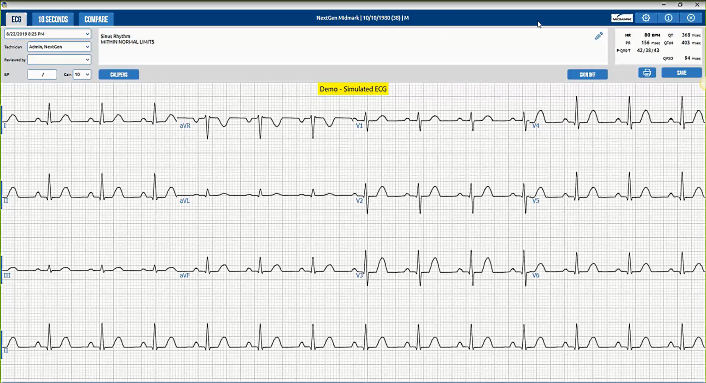
Task: Open the recording date dropdown 8/22/2019
Action: pyautogui.click(x=48, y=34)
